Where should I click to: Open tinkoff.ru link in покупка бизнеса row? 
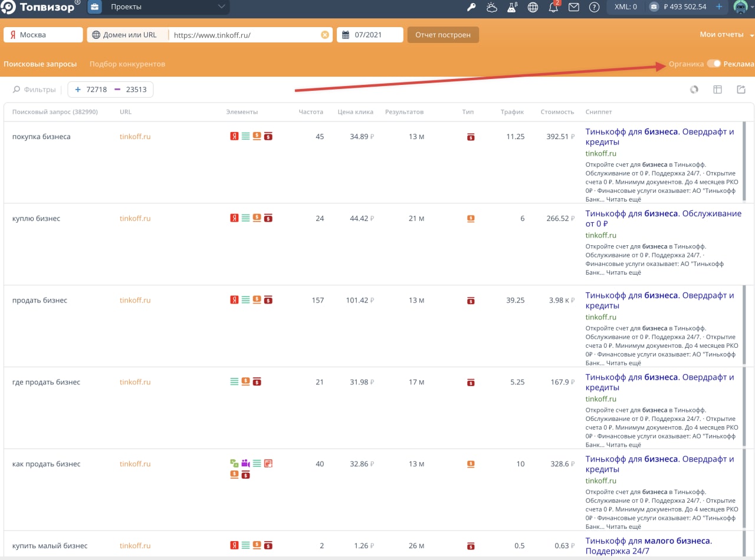click(135, 136)
